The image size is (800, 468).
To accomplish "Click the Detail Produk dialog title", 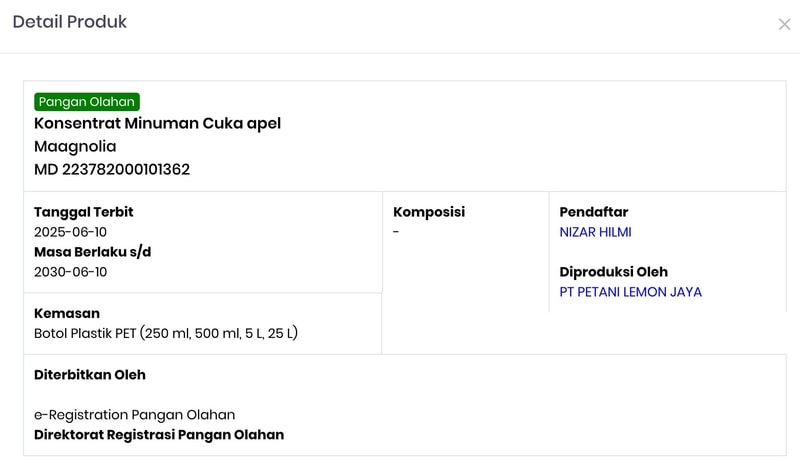I will (x=69, y=22).
